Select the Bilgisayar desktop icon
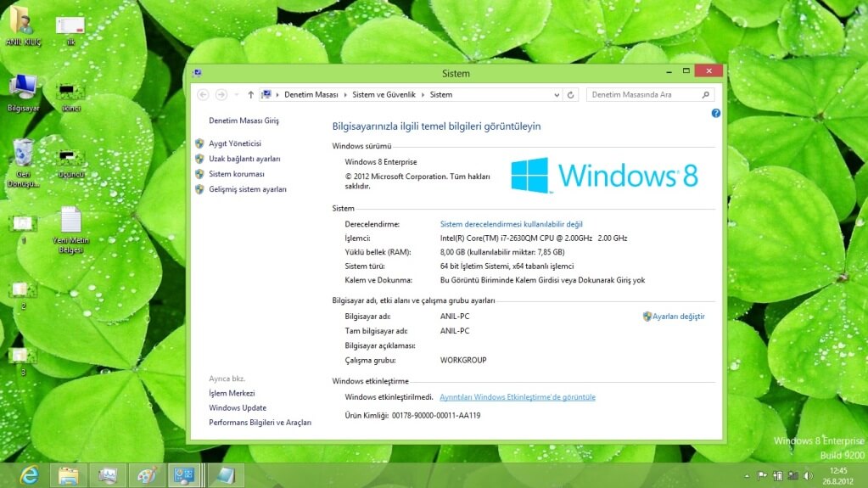Viewport: 868px width, 488px height. (23, 87)
